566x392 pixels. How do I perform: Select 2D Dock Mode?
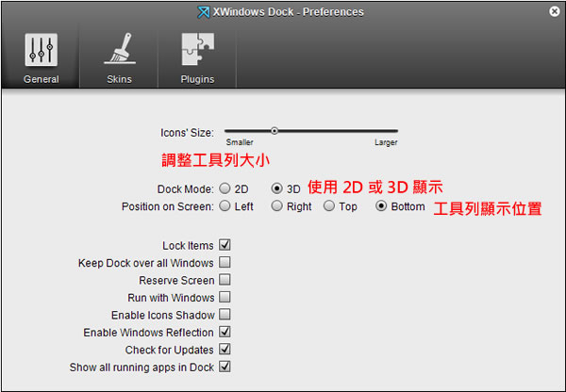coord(225,188)
